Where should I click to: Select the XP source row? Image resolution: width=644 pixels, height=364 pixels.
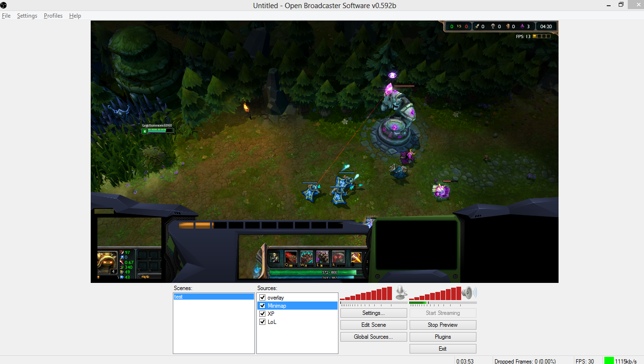coord(297,314)
